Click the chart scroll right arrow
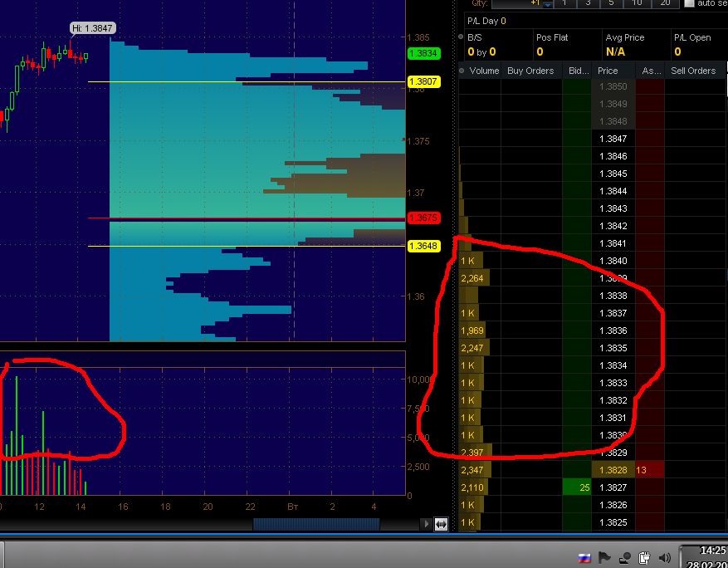This screenshot has height=568, width=728. pos(426,524)
